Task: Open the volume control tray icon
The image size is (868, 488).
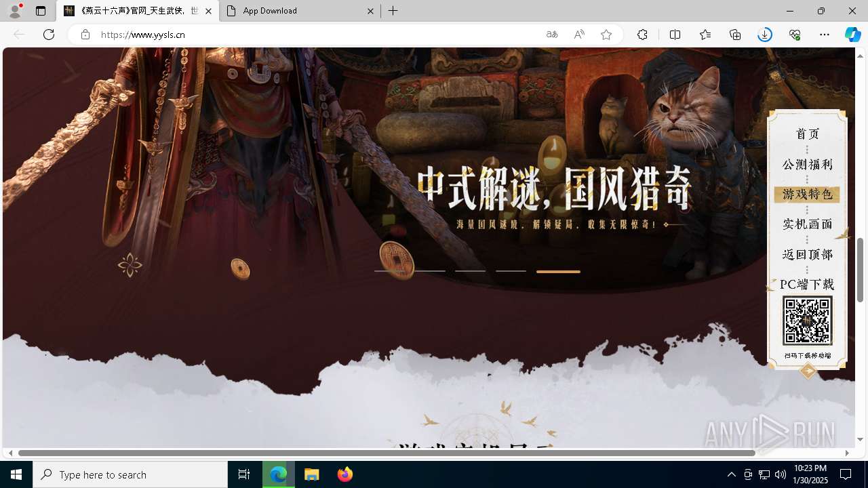Action: 781,474
